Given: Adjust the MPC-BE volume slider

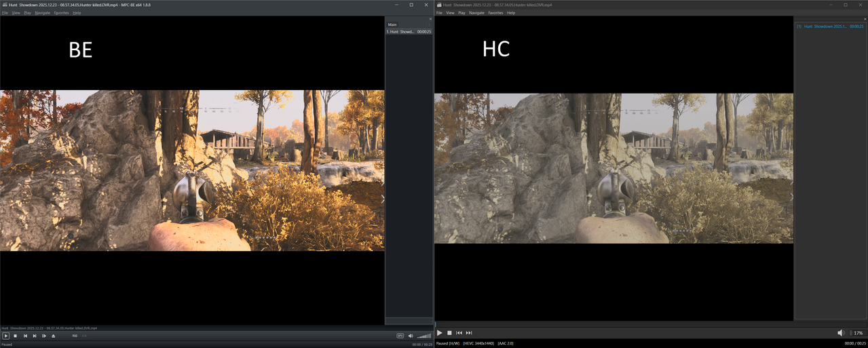Looking at the screenshot, I should [x=424, y=336].
